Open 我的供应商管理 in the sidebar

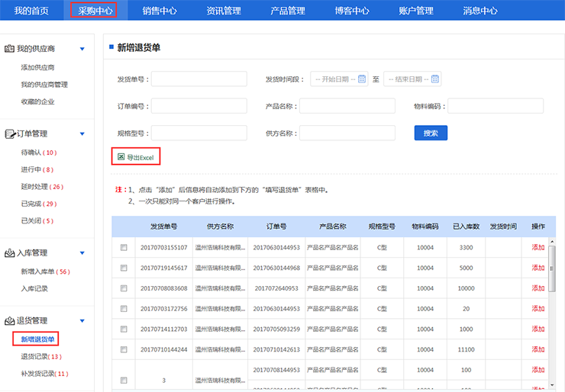coord(44,85)
